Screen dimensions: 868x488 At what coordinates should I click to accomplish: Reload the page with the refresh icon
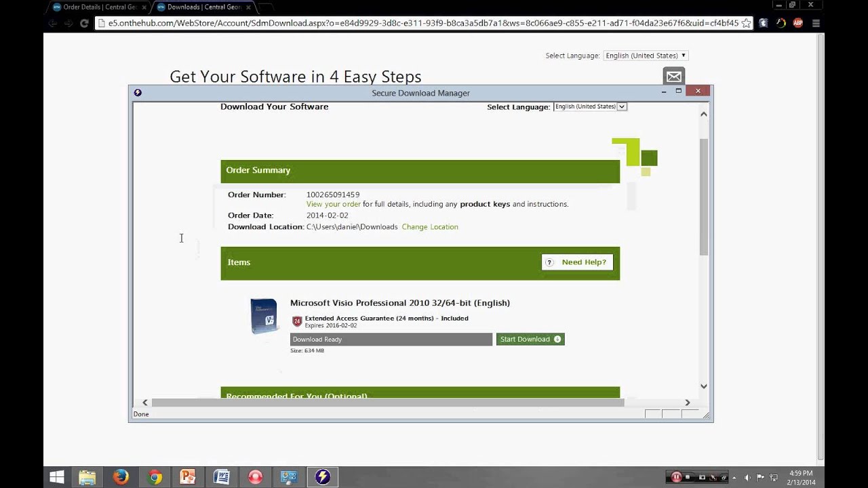point(84,23)
